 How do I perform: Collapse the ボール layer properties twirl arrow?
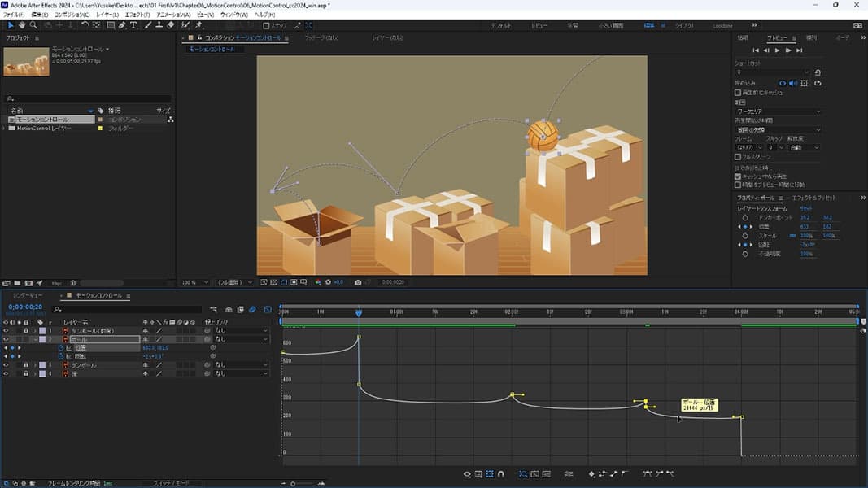[x=36, y=339]
